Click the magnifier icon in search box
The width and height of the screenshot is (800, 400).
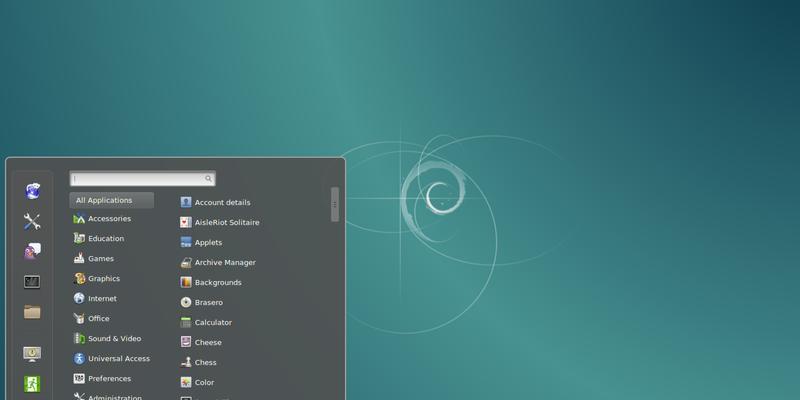(208, 179)
